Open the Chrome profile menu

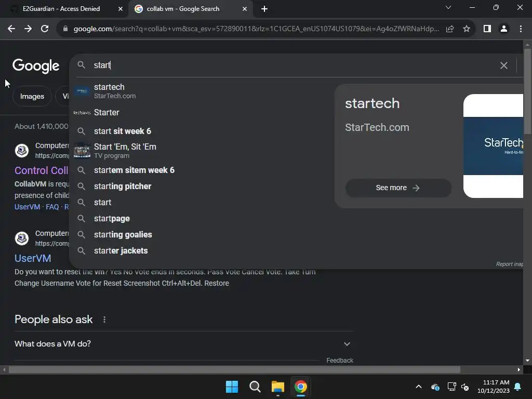click(504, 29)
